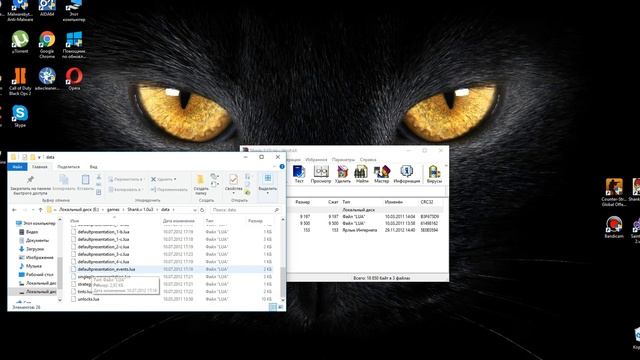Select Counter-Strike Global Offensive desktop icon
Viewport: 640px width, 360px height.
[613, 192]
